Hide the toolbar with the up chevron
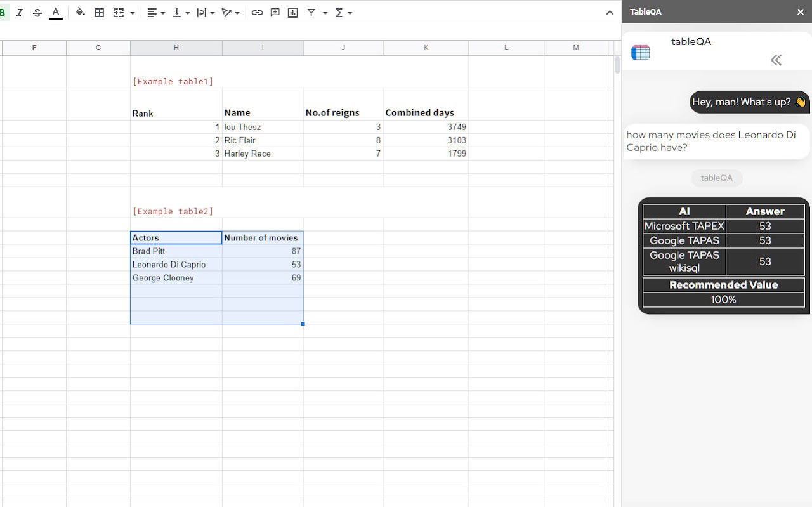Image resolution: width=812 pixels, height=507 pixels. click(x=610, y=13)
